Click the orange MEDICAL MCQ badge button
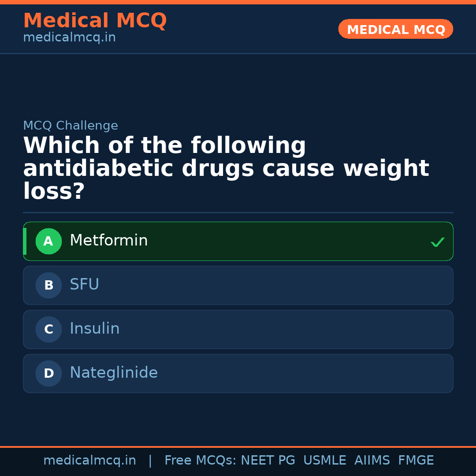 tap(395, 30)
